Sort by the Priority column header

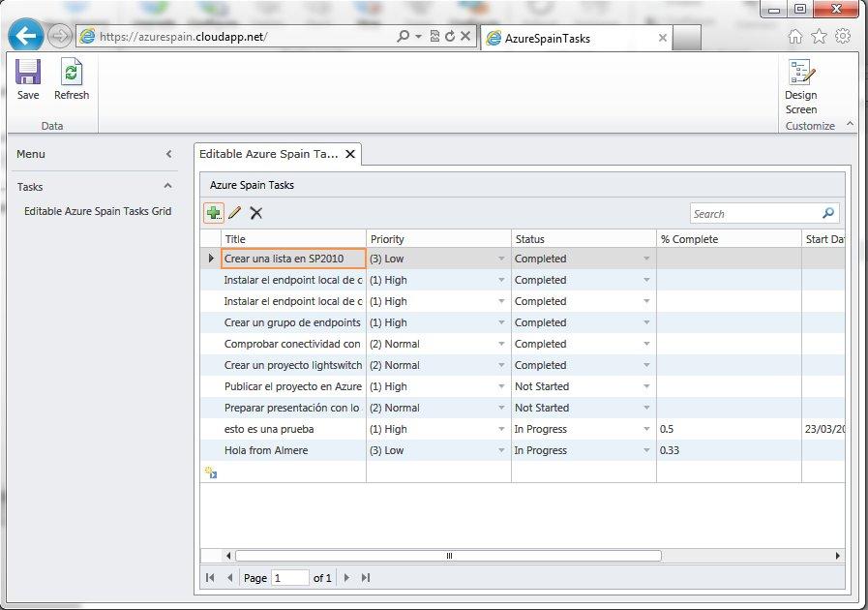438,239
